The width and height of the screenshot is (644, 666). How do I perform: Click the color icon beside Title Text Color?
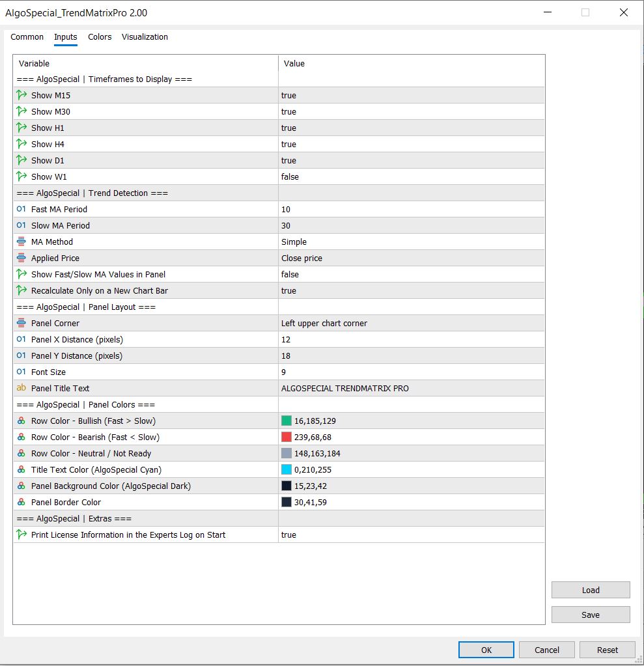[21, 469]
